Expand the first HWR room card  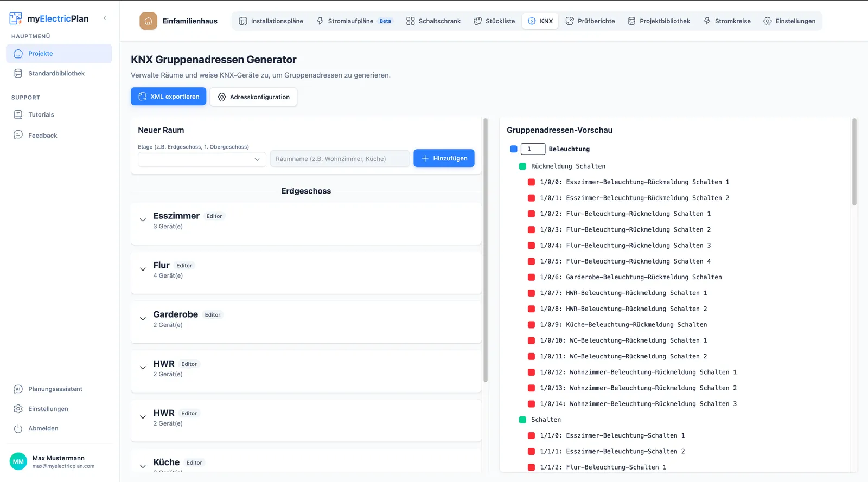(x=143, y=368)
